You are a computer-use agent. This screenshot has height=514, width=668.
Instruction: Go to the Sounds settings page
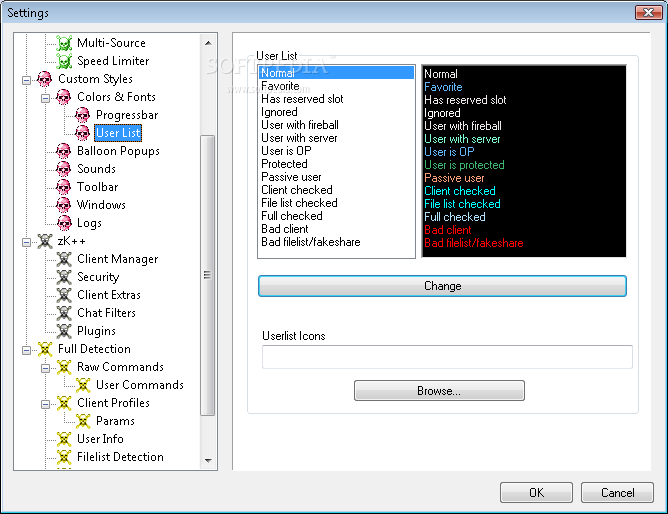point(96,169)
